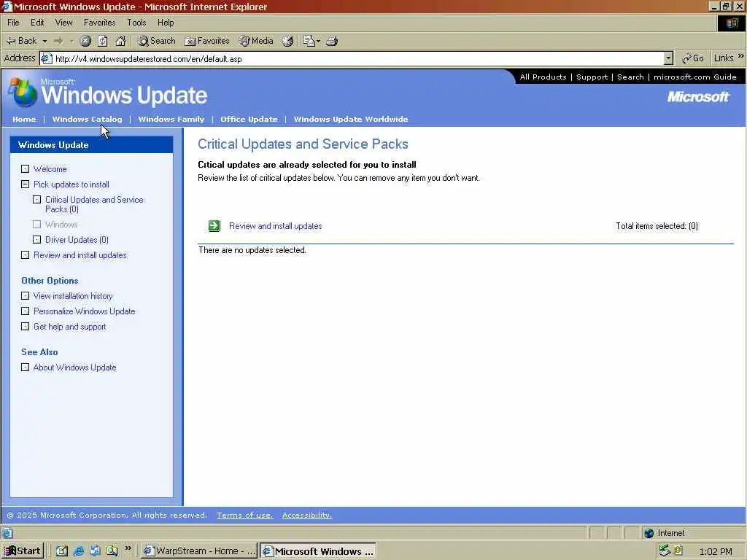The image size is (747, 560).
Task: Click the page icon in the status bar
Action: coord(7,533)
